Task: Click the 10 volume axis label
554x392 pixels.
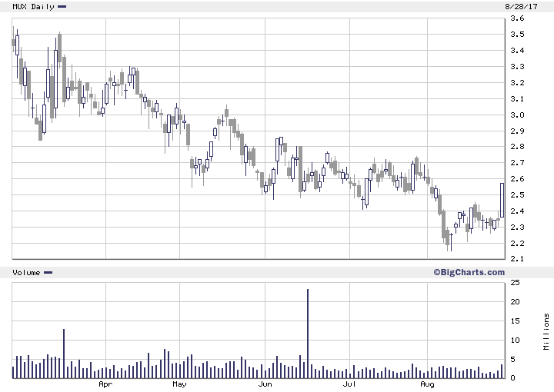Action: [x=515, y=341]
